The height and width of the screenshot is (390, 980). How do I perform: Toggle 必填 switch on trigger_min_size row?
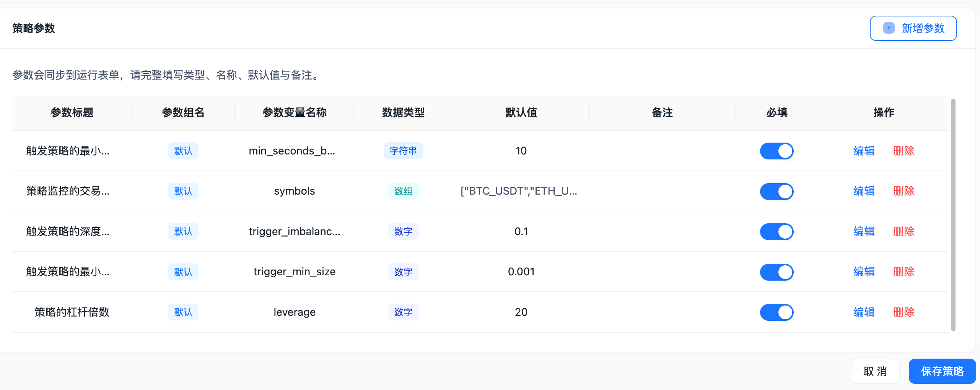(x=777, y=272)
